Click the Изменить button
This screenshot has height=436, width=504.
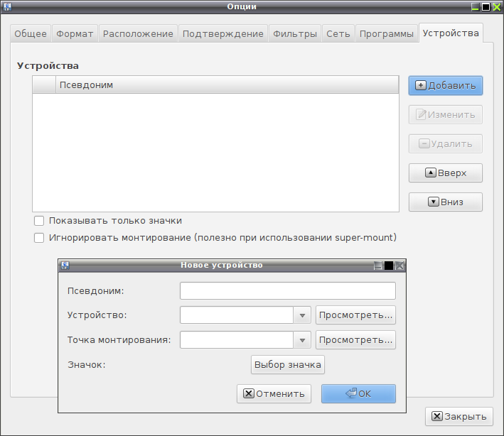(446, 114)
